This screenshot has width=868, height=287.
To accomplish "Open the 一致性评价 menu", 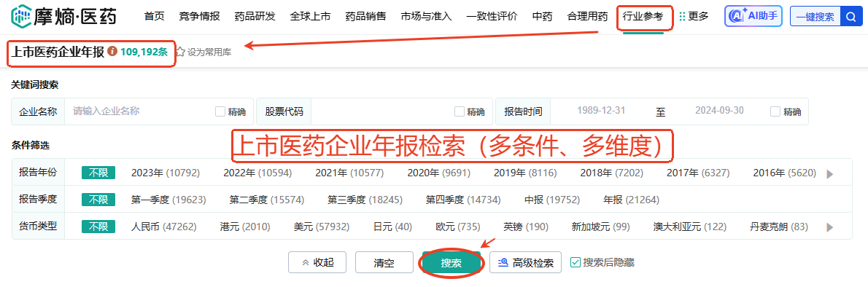I will pyautogui.click(x=492, y=17).
